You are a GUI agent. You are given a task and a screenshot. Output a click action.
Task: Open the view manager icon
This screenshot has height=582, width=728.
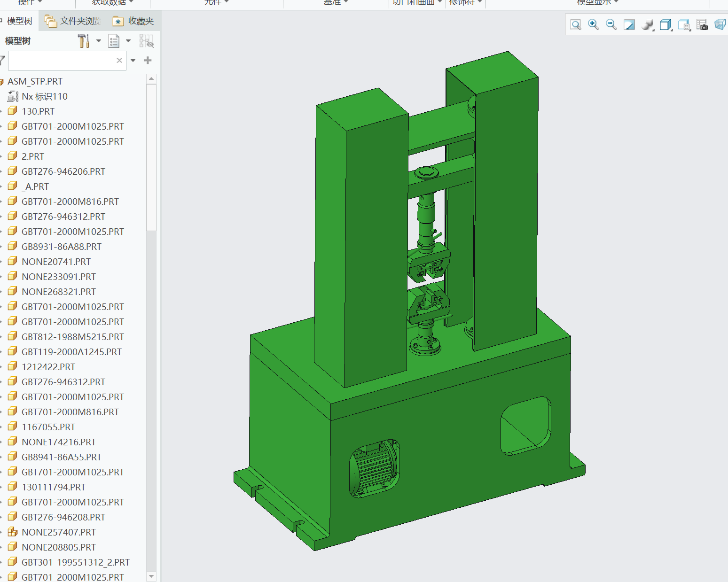click(x=684, y=24)
